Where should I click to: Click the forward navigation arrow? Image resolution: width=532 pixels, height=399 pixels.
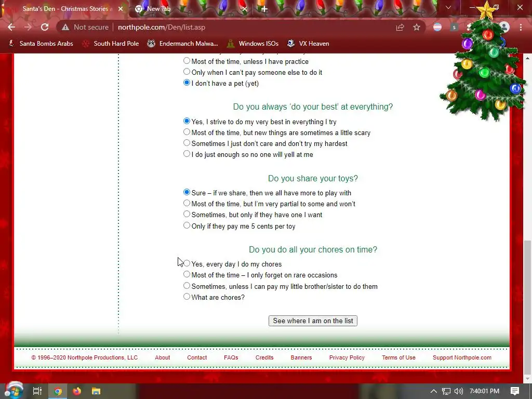(28, 27)
